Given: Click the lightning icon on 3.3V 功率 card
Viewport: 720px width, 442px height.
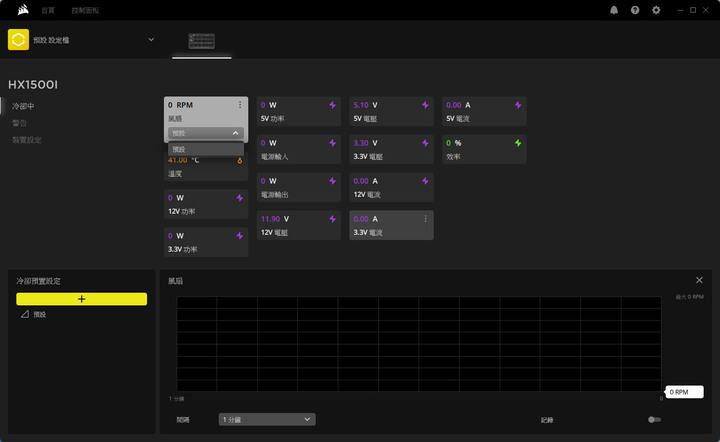Looking at the screenshot, I should coord(240,236).
